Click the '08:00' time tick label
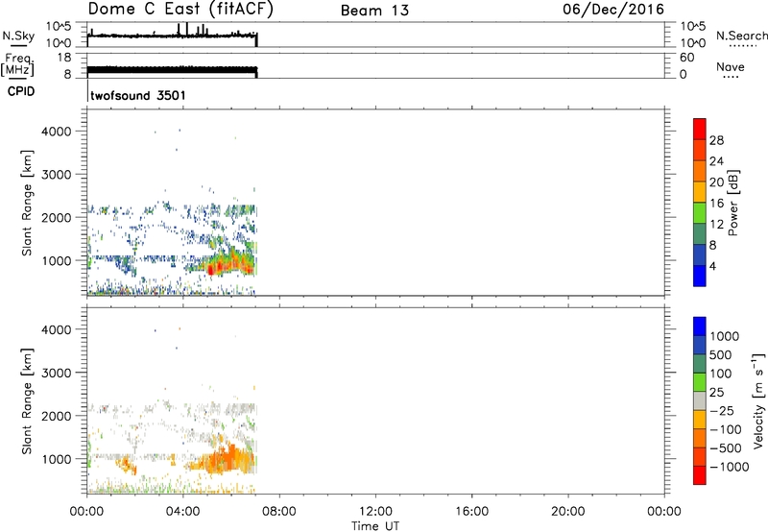Screen dimensions: 768x532 tap(279, 512)
